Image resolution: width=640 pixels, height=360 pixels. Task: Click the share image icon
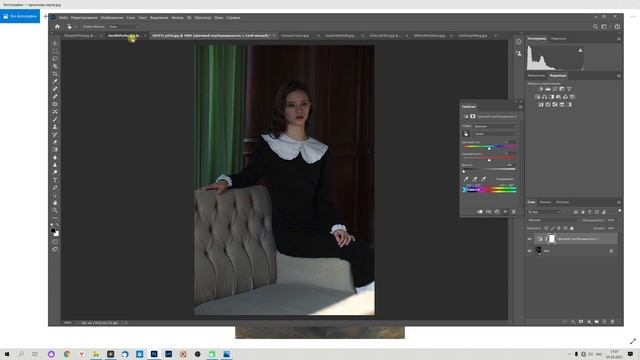[x=617, y=27]
